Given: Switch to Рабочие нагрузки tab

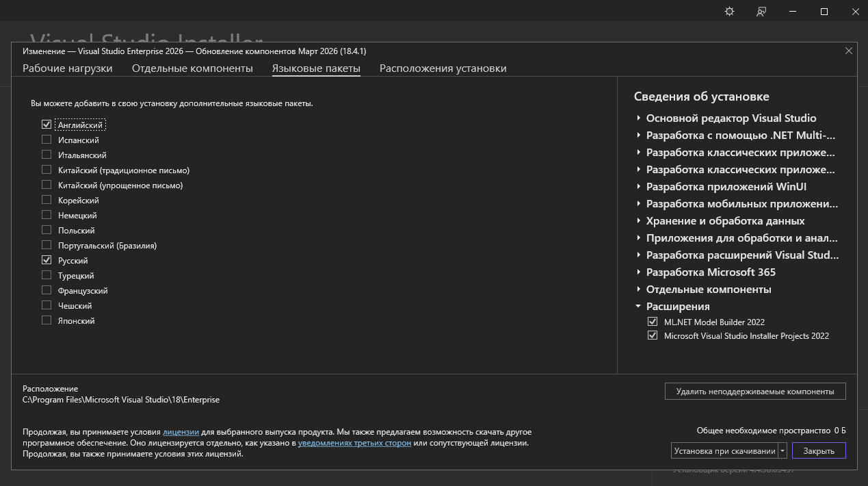Looking at the screenshot, I should coord(68,68).
